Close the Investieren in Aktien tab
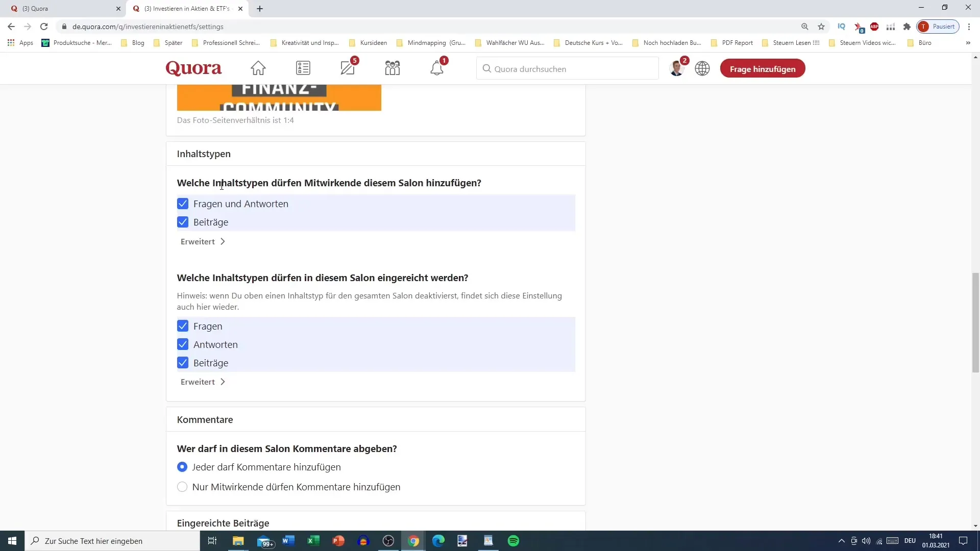 click(240, 9)
